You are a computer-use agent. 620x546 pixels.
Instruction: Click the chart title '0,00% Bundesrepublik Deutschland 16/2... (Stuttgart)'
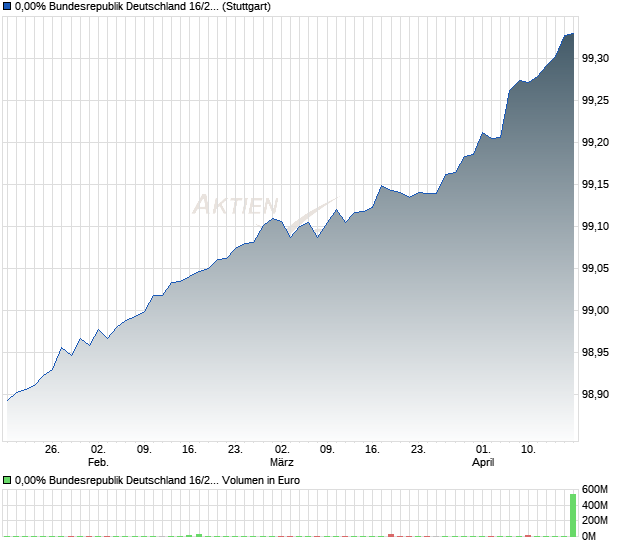pyautogui.click(x=143, y=7)
